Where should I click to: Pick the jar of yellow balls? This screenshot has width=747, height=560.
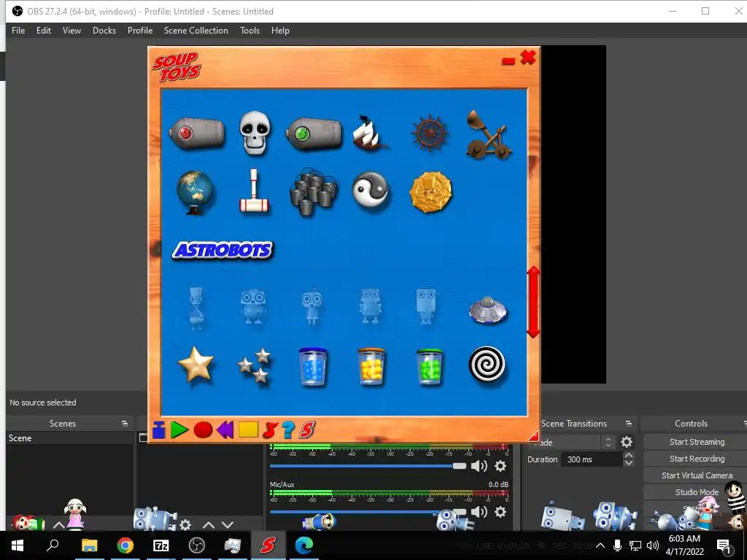coord(371,366)
